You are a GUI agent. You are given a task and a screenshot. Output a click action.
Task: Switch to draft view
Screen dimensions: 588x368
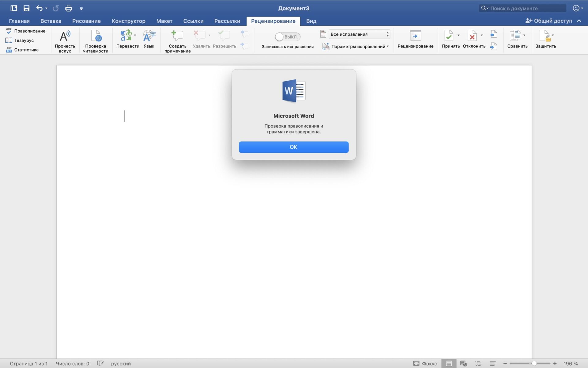coord(492,363)
